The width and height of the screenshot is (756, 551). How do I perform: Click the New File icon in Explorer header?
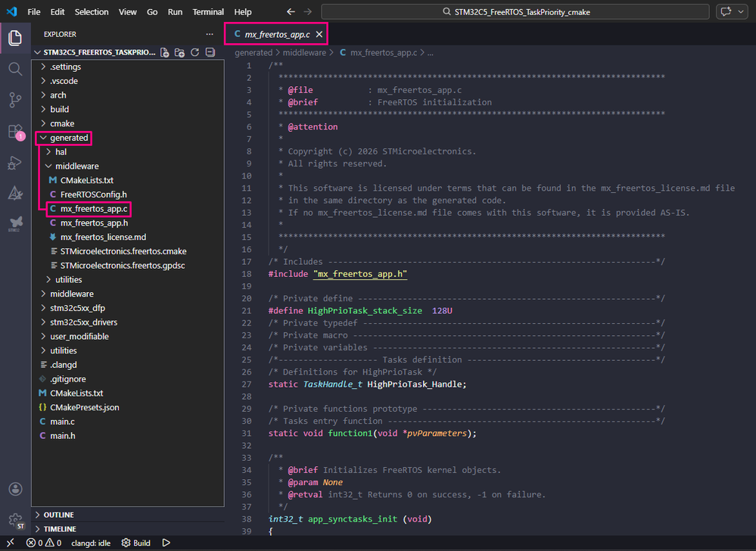click(x=164, y=52)
